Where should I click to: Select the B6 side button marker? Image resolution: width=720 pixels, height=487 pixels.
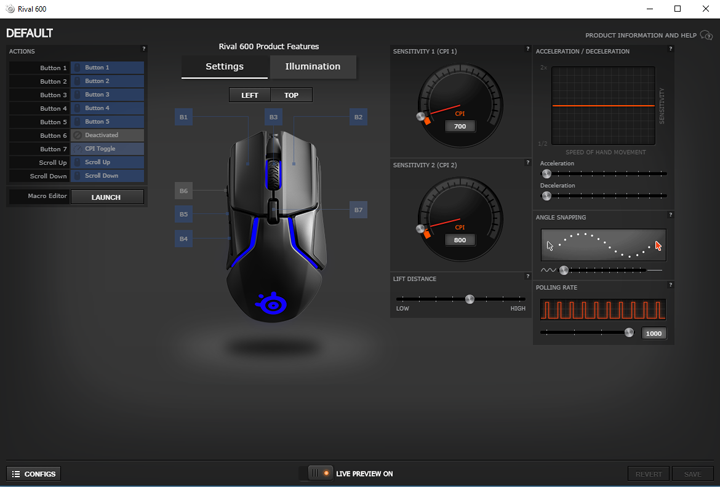(183, 190)
